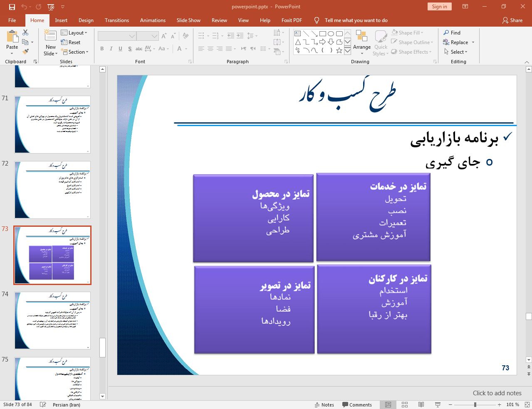Screen dimensions: 532x409
Task: Select the Format Painter brush
Action: (x=25, y=52)
